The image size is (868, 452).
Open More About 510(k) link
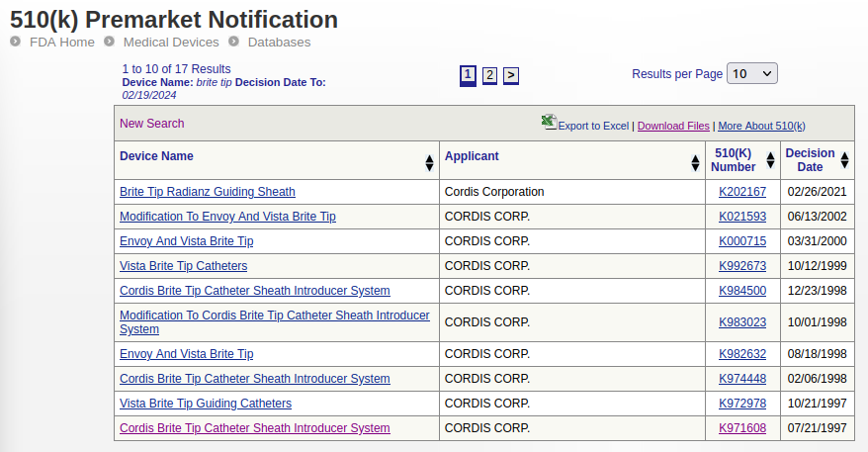coord(761,126)
